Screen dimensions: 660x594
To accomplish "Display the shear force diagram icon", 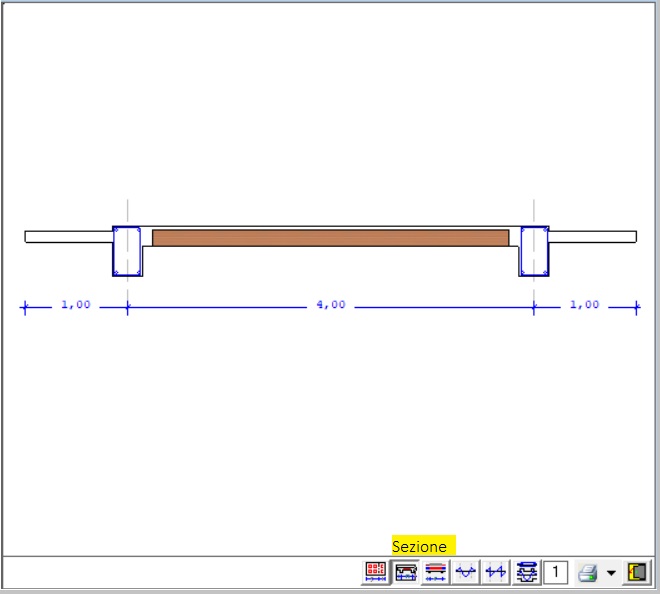I will pos(495,572).
